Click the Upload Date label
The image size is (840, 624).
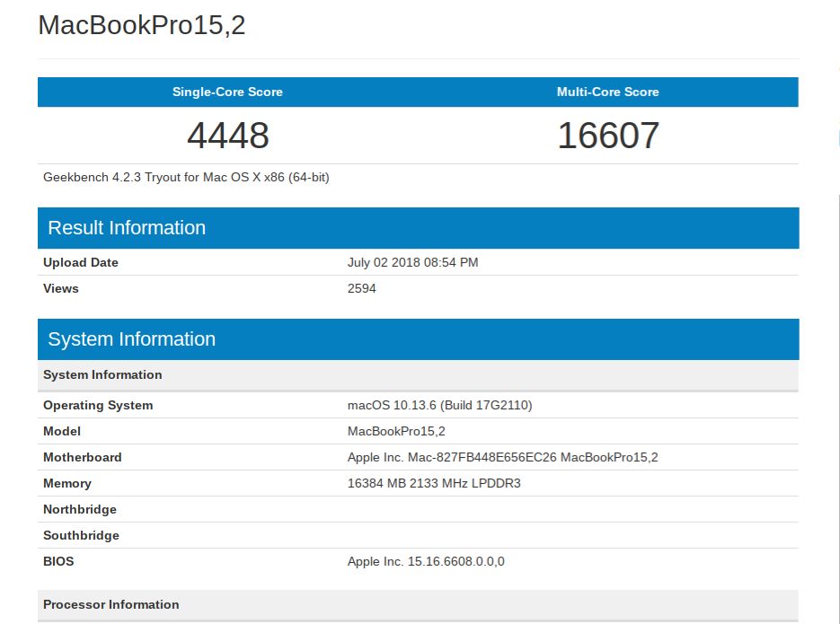coord(81,263)
